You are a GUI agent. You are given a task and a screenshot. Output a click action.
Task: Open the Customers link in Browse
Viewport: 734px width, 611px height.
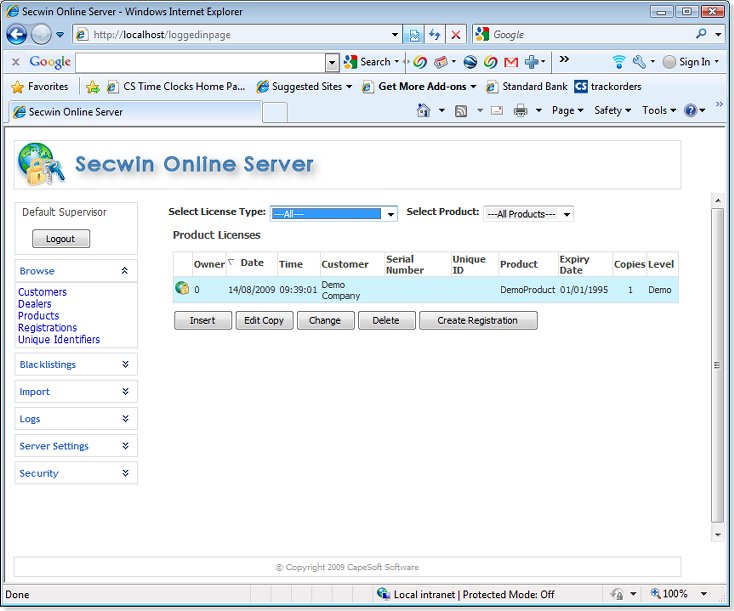pyautogui.click(x=42, y=292)
